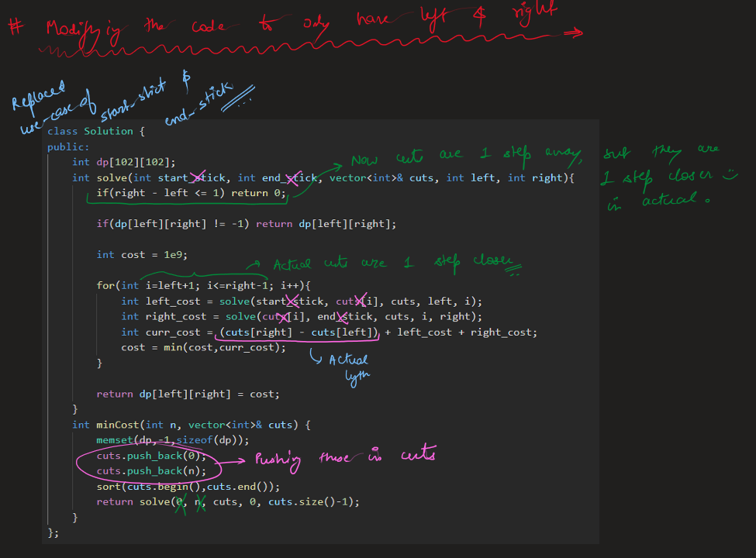Click the circled "(cuts[right] - cuts[left])" expression

click(299, 332)
